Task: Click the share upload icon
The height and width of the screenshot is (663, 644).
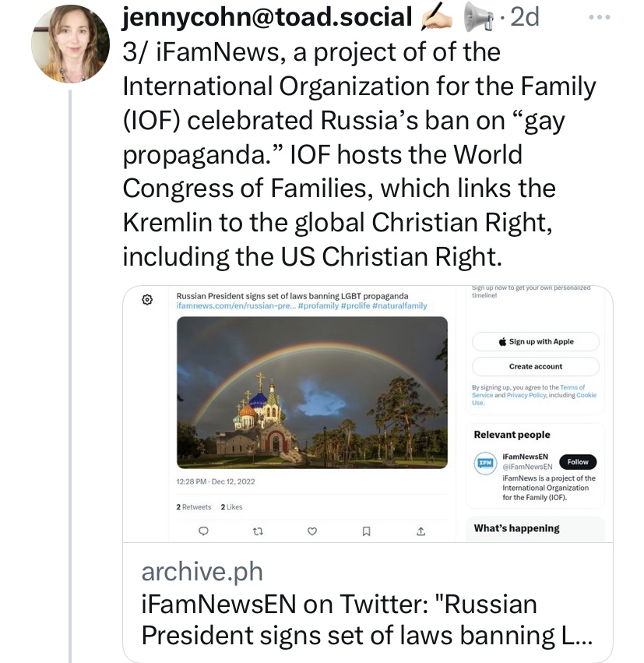Action: click(421, 531)
